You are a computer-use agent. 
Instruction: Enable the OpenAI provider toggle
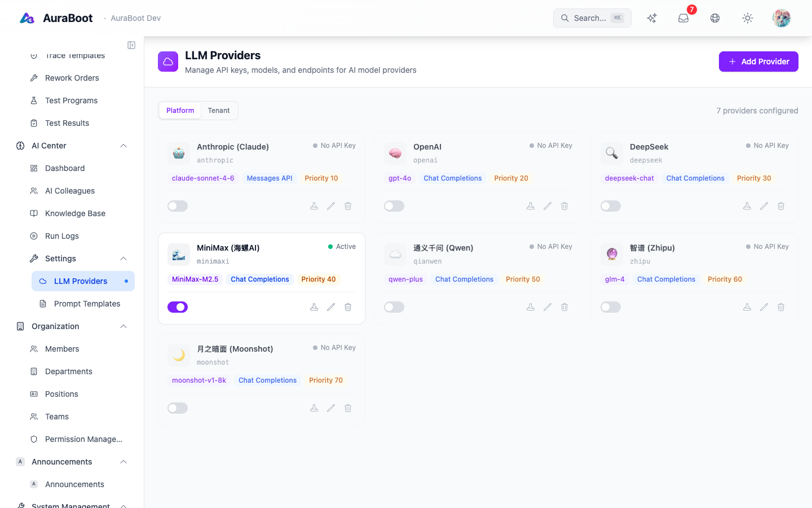coord(394,206)
